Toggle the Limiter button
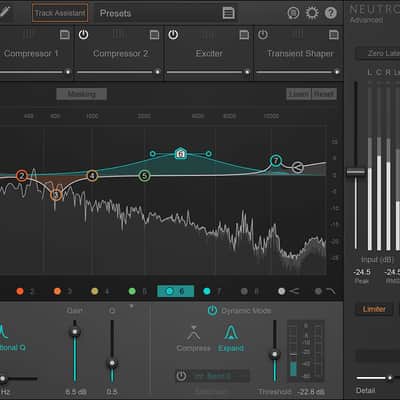400x400 pixels. pyautogui.click(x=374, y=309)
